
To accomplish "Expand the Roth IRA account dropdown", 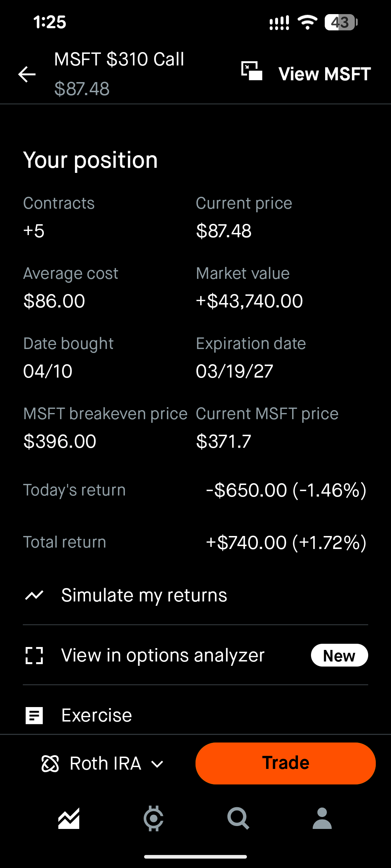I will 105,764.
